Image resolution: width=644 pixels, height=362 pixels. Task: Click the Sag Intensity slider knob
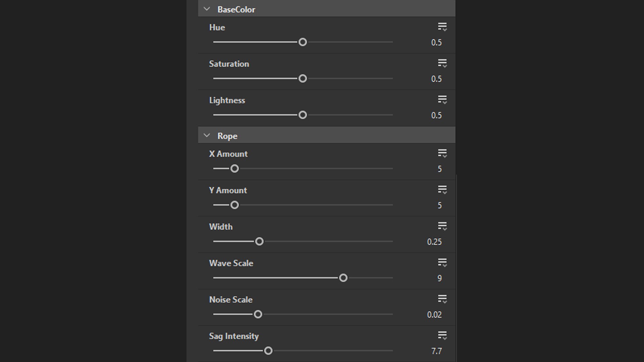click(x=268, y=351)
